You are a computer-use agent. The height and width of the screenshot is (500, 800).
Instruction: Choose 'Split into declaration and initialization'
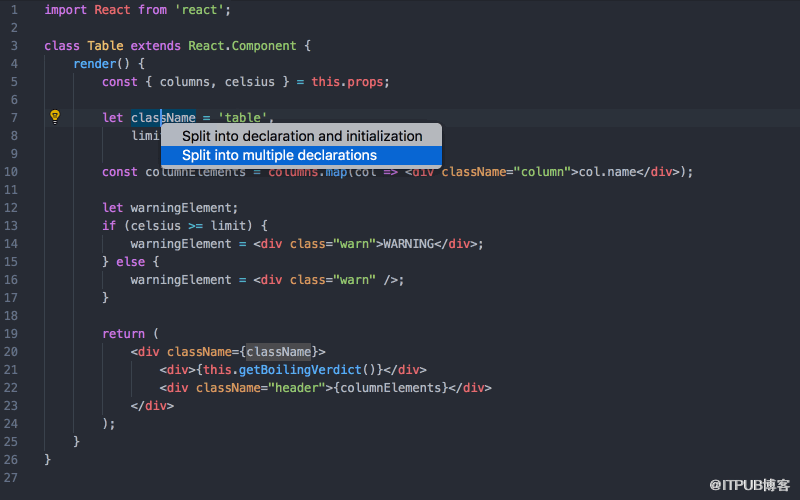click(x=301, y=136)
